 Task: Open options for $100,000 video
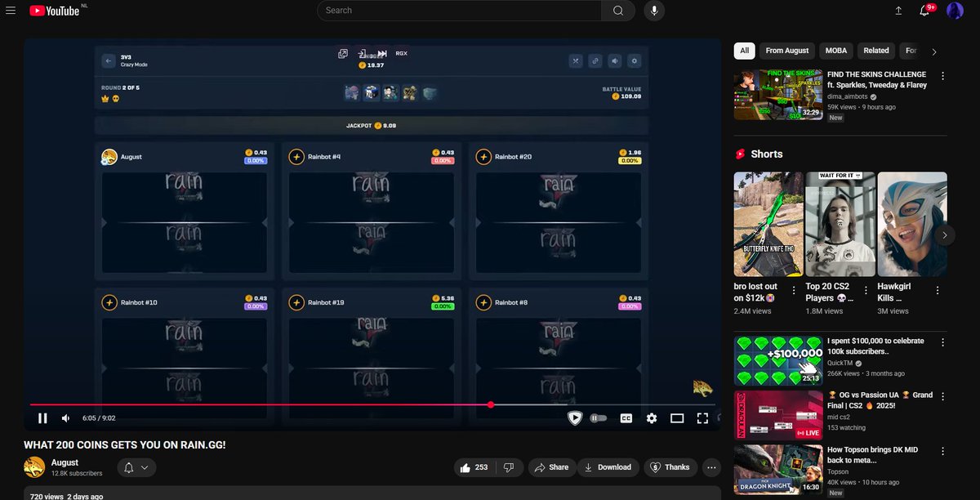point(942,342)
